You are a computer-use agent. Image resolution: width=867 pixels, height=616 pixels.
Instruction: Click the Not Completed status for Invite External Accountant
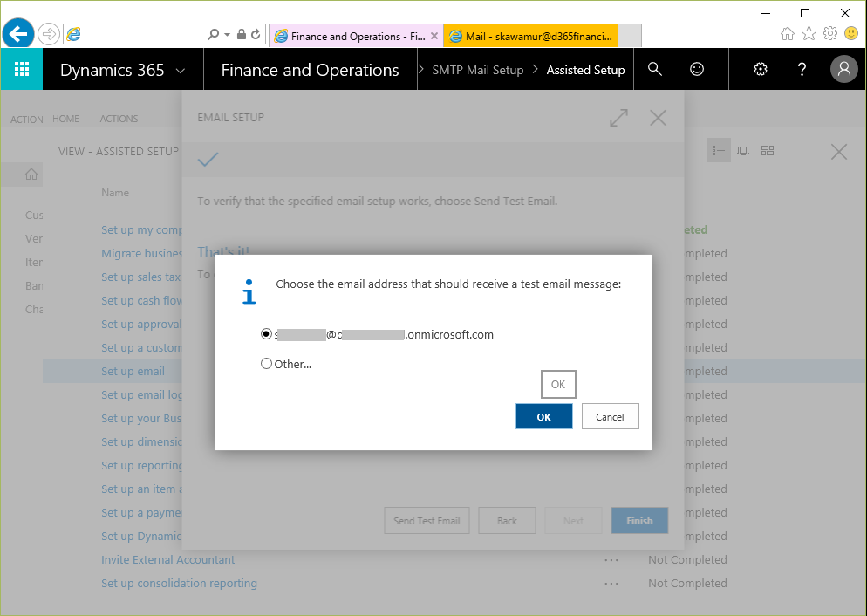pyautogui.click(x=687, y=559)
